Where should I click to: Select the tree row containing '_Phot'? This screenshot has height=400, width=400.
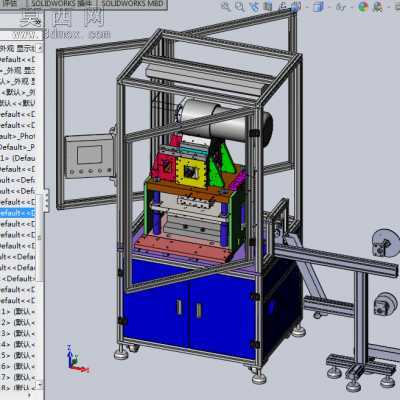click(17, 136)
